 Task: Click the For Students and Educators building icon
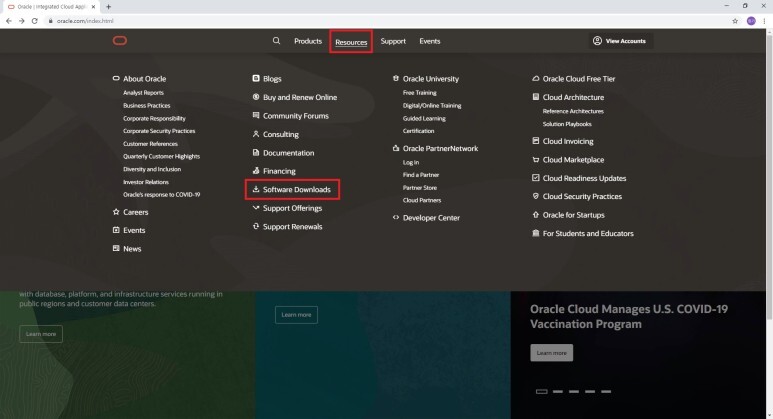coord(536,233)
